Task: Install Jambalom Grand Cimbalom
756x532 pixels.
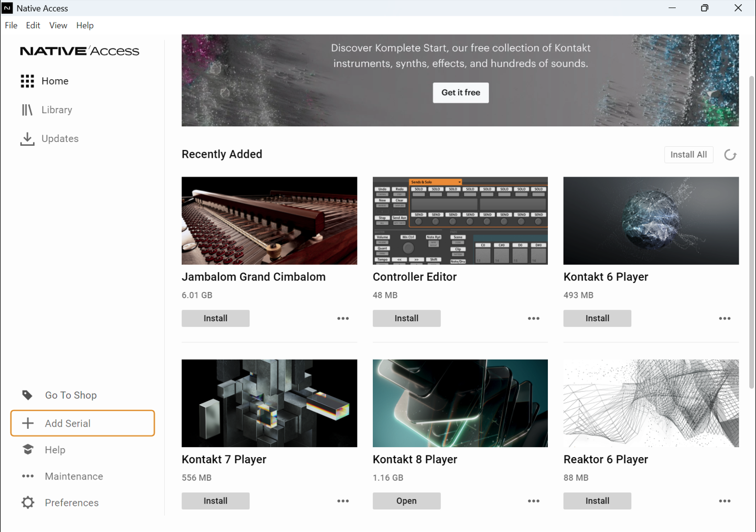Action: (215, 318)
